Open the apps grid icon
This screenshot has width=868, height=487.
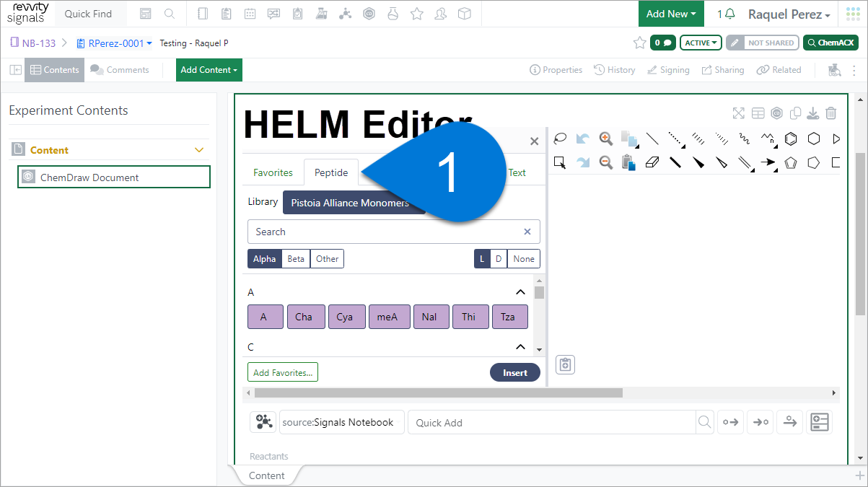[854, 14]
